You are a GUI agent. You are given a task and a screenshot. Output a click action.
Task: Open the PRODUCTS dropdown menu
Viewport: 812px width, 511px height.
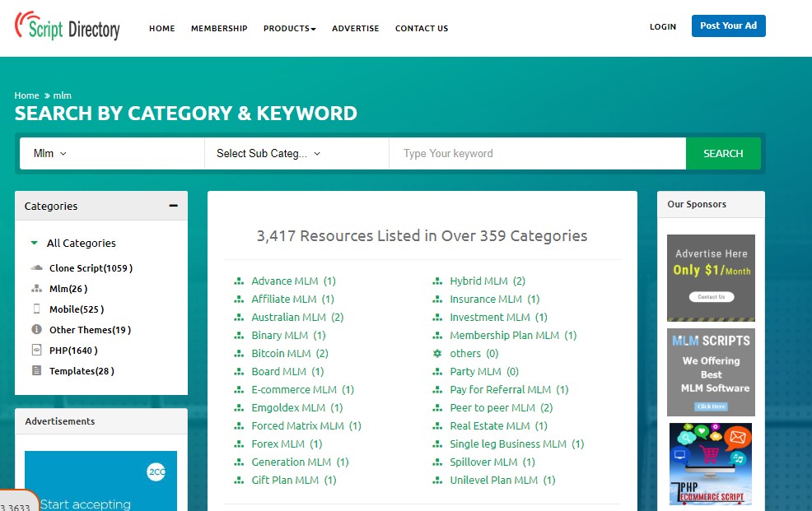coord(289,27)
